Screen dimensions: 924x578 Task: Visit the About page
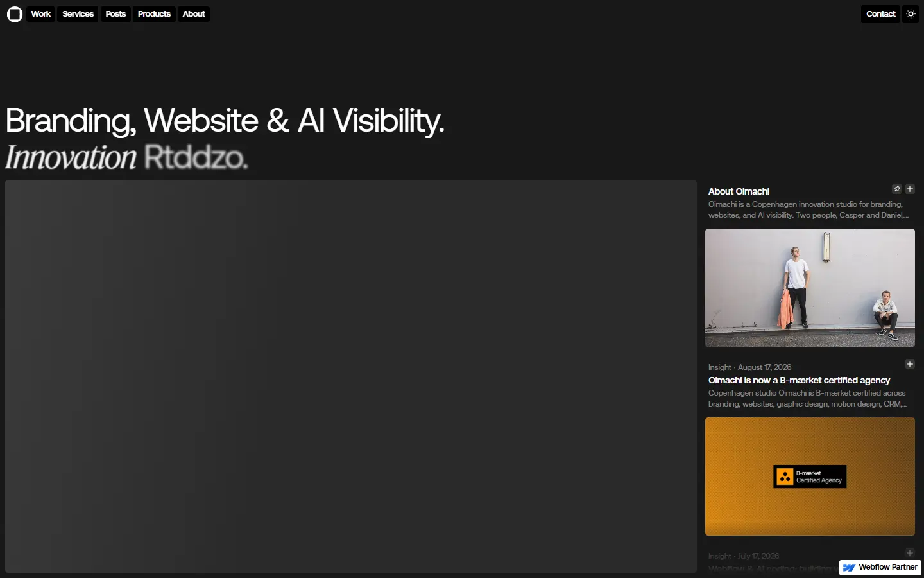click(194, 14)
